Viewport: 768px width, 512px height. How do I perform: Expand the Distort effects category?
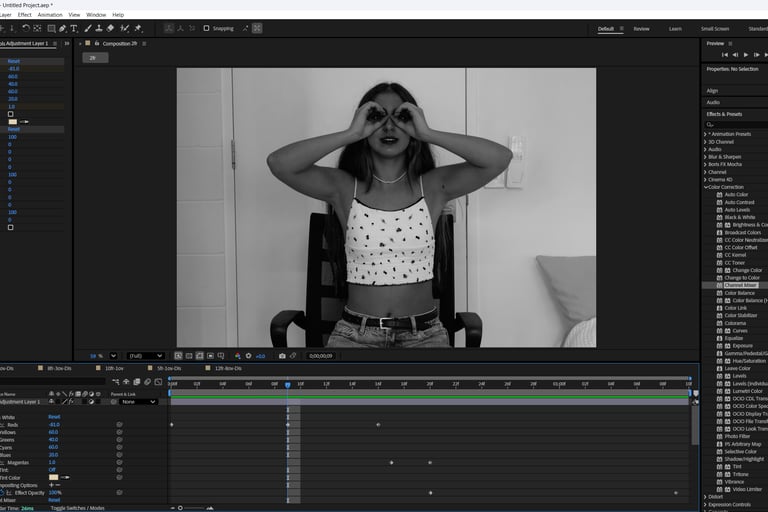[706, 497]
